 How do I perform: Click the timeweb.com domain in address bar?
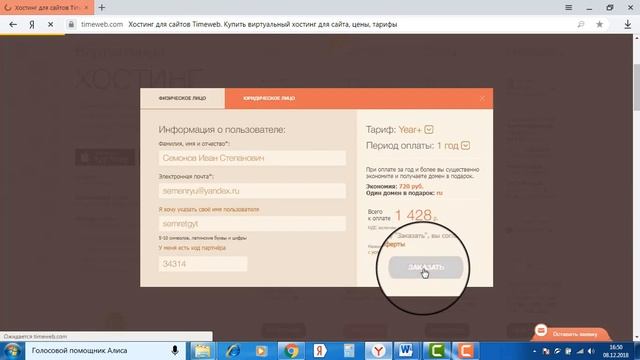click(102, 24)
